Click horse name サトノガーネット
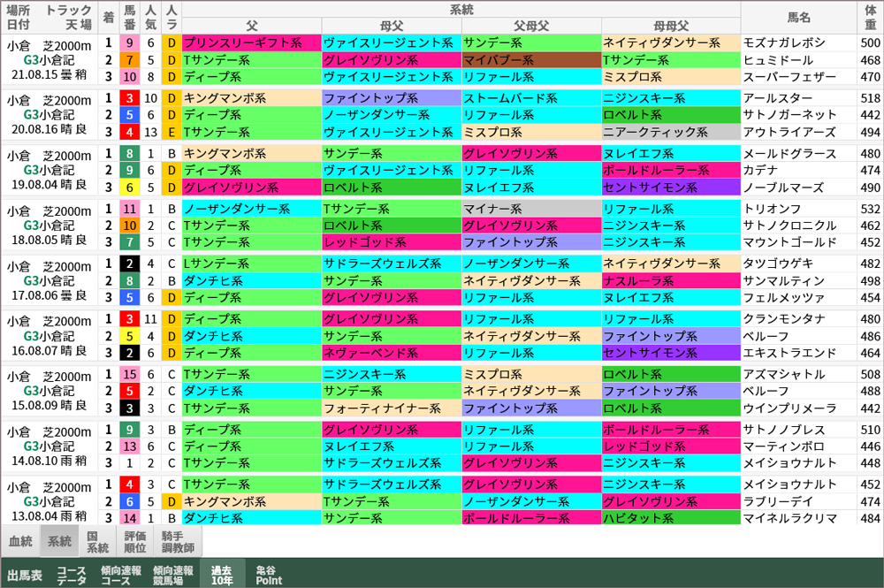 click(789, 115)
